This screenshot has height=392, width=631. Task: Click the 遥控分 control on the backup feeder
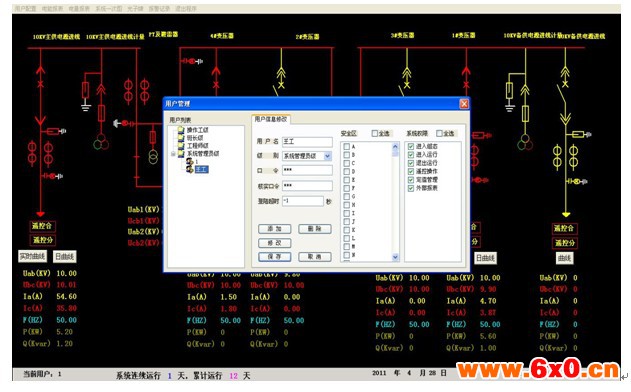pos(565,243)
